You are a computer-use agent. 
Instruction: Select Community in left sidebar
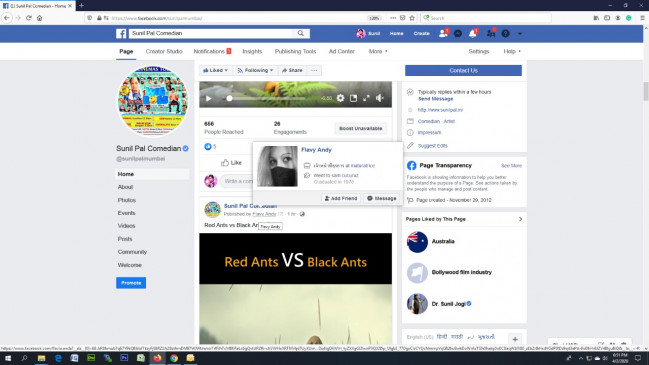132,252
